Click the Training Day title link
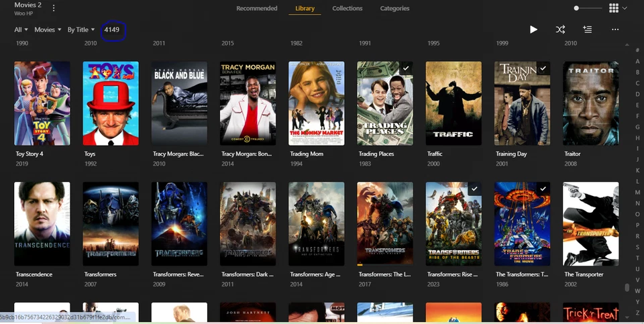The height and width of the screenshot is (324, 644). 511,154
